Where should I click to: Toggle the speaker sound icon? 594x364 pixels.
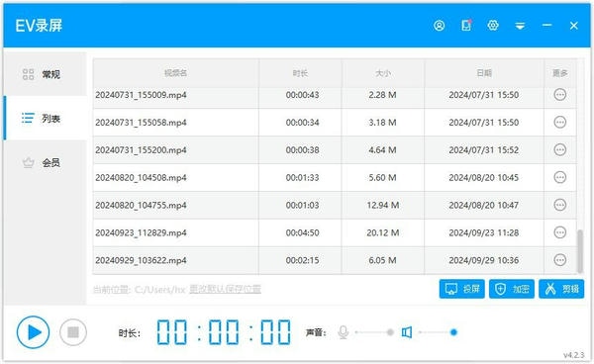coord(407,332)
